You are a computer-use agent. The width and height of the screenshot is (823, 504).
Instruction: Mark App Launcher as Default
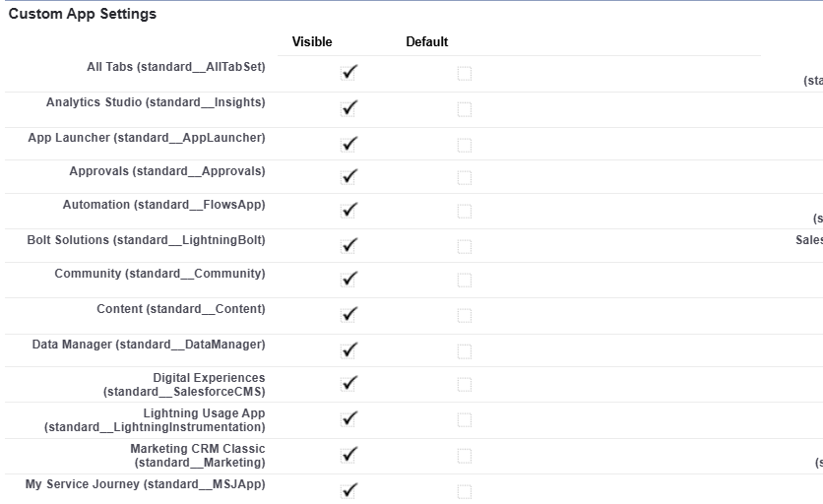pyautogui.click(x=465, y=145)
